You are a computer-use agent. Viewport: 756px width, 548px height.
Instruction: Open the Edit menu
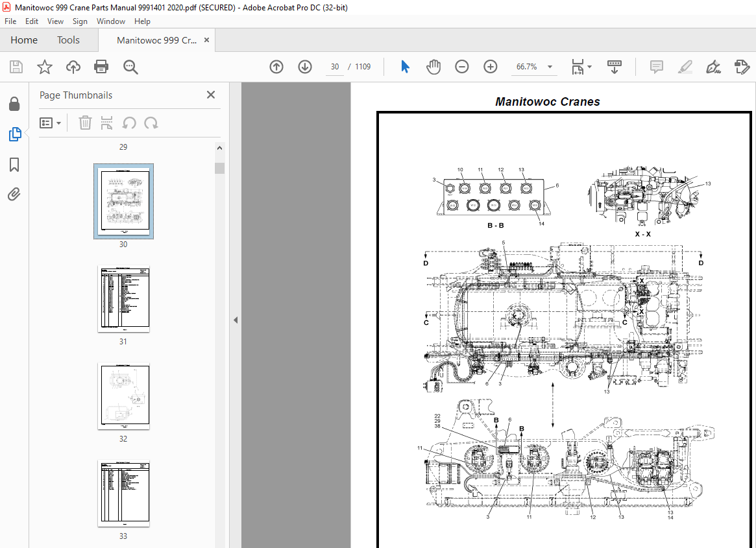[x=32, y=21]
